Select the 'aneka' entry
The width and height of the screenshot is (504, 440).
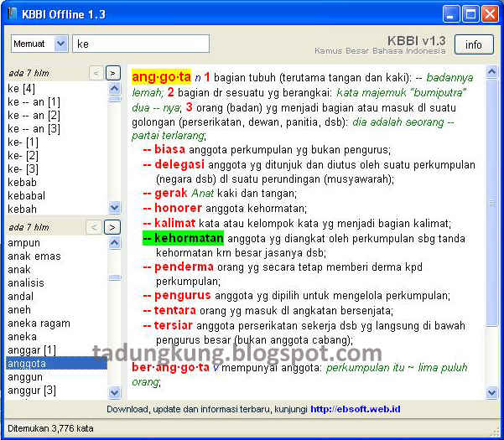22,337
